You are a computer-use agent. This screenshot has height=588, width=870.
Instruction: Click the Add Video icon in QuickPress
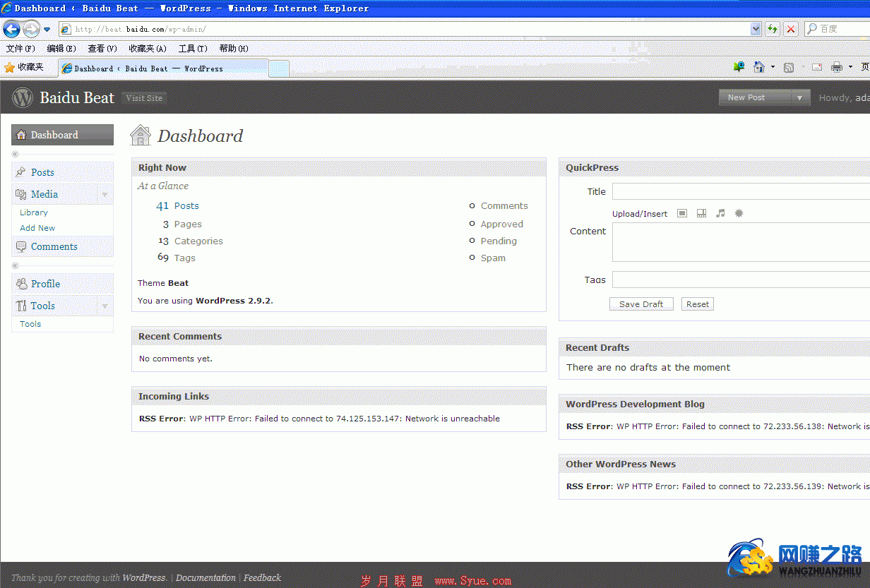coord(701,213)
